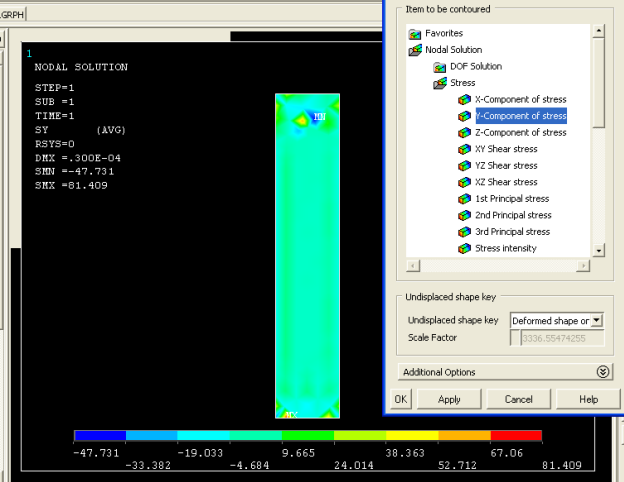
Task: Expand the Additional Options section
Action: pos(602,372)
